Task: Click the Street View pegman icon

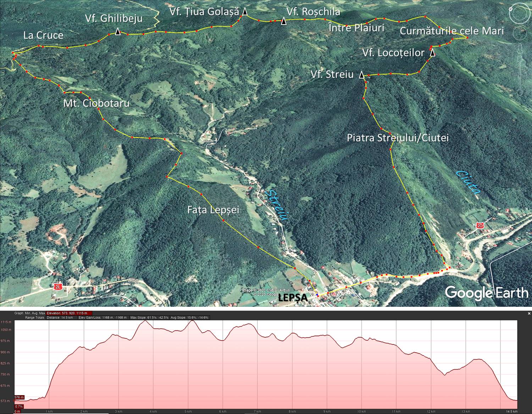Action: click(x=520, y=49)
